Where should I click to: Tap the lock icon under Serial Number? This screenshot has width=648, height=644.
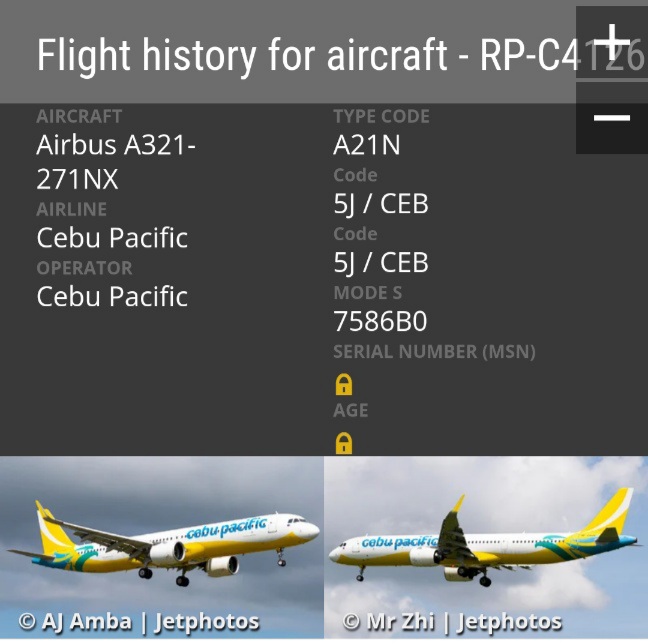coord(344,384)
